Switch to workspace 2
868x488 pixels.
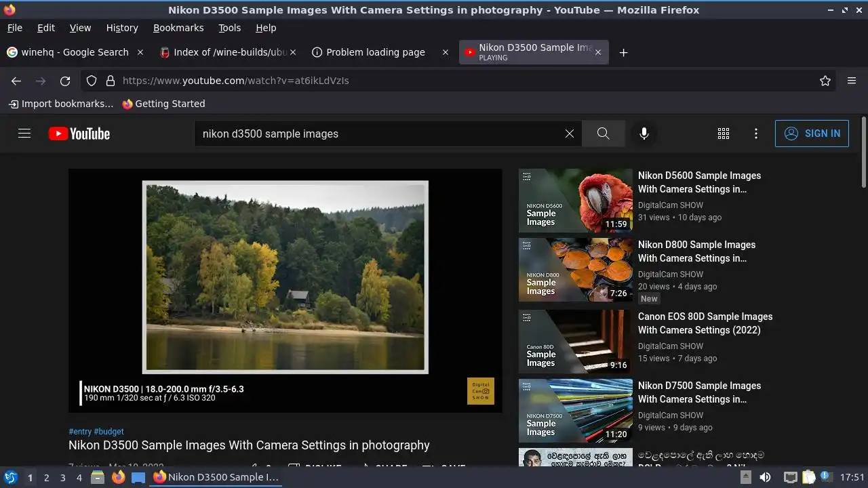pyautogui.click(x=46, y=477)
